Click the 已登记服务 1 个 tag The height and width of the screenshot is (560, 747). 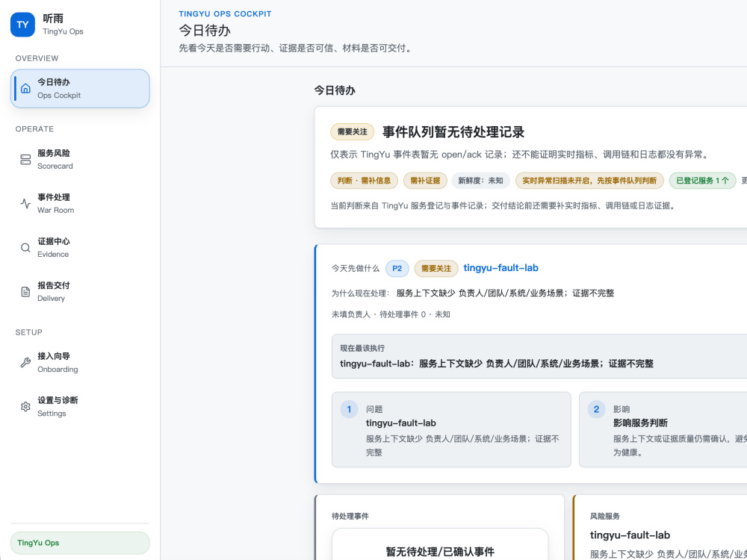pyautogui.click(x=702, y=181)
